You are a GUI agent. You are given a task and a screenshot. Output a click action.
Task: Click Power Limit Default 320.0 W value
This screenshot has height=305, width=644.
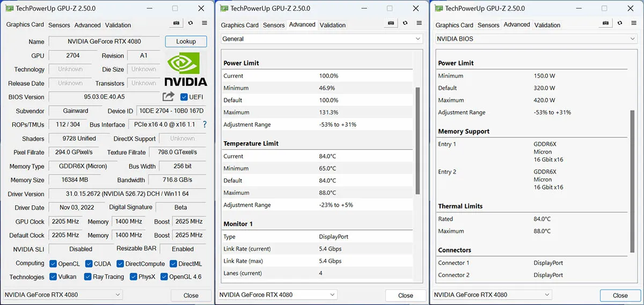coord(545,88)
